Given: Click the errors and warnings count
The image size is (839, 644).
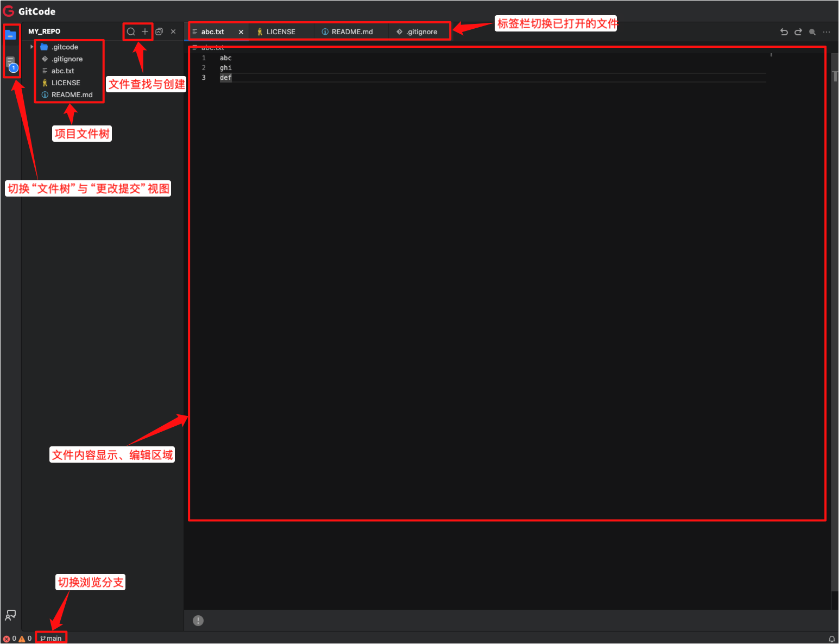Looking at the screenshot, I should tap(17, 639).
